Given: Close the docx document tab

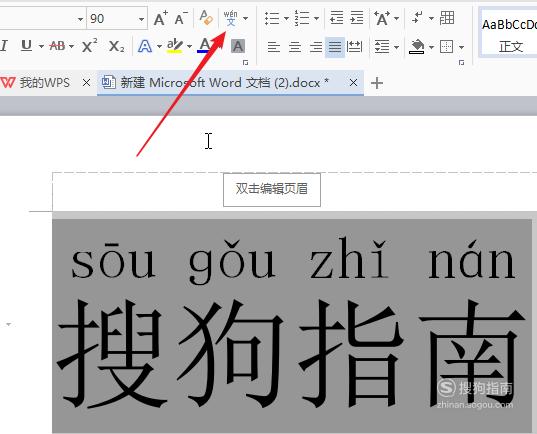Looking at the screenshot, I should tap(353, 83).
